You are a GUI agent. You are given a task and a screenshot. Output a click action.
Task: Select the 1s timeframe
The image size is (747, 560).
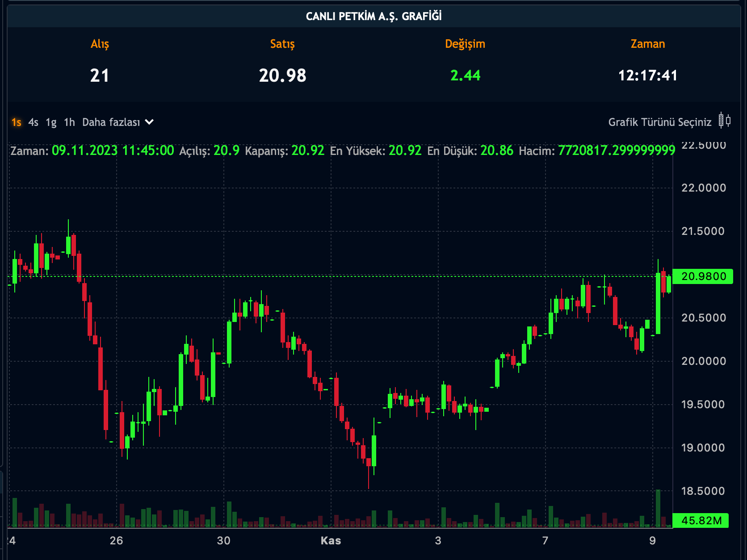click(17, 122)
